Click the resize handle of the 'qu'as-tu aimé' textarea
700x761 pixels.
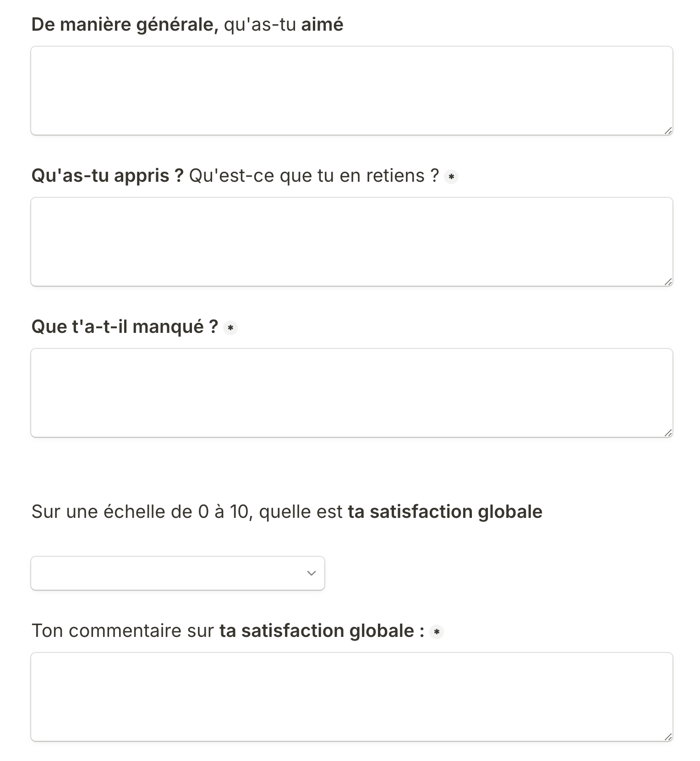point(668,131)
